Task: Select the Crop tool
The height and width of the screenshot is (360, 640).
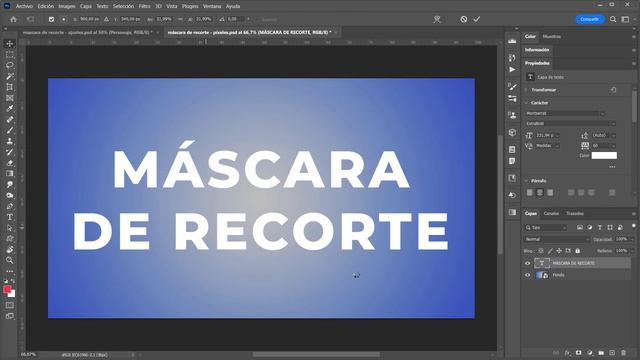Action: (x=10, y=87)
